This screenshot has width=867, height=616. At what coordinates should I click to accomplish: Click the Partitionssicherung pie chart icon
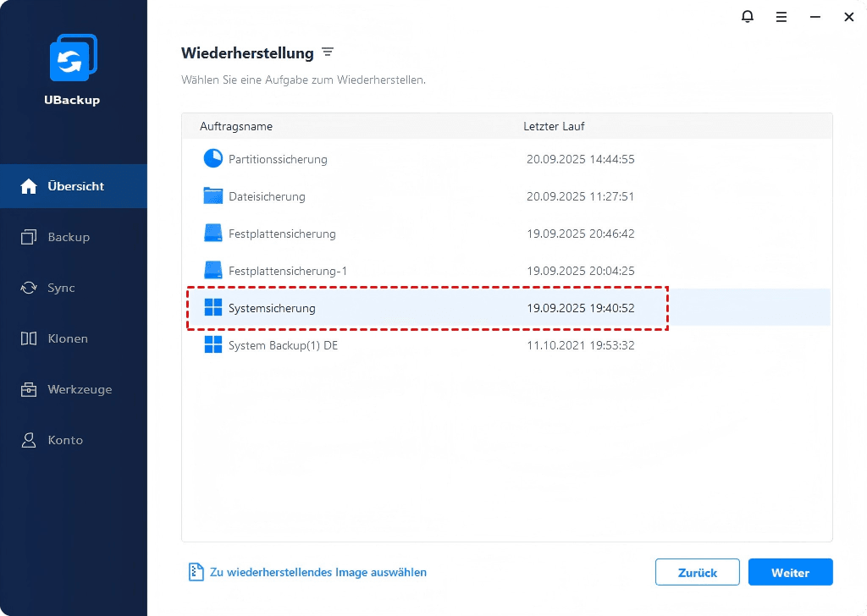click(x=213, y=159)
